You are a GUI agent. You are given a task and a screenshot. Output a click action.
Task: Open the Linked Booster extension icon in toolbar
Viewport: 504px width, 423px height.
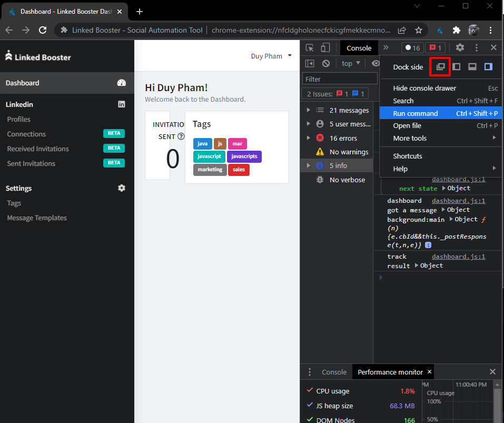(x=440, y=30)
